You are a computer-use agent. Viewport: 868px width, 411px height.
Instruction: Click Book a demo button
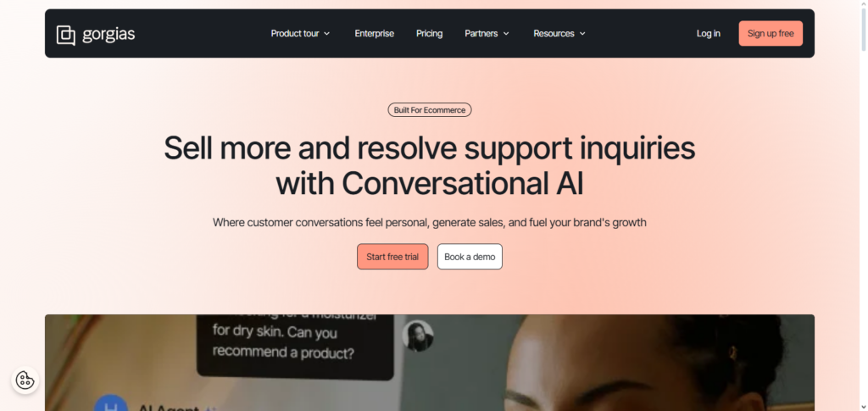(470, 257)
